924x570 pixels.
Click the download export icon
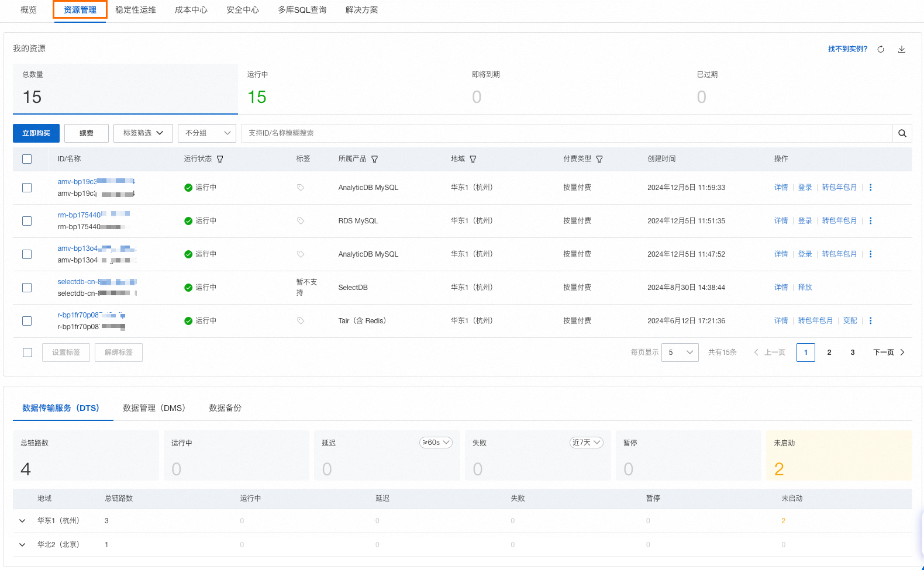tap(902, 49)
